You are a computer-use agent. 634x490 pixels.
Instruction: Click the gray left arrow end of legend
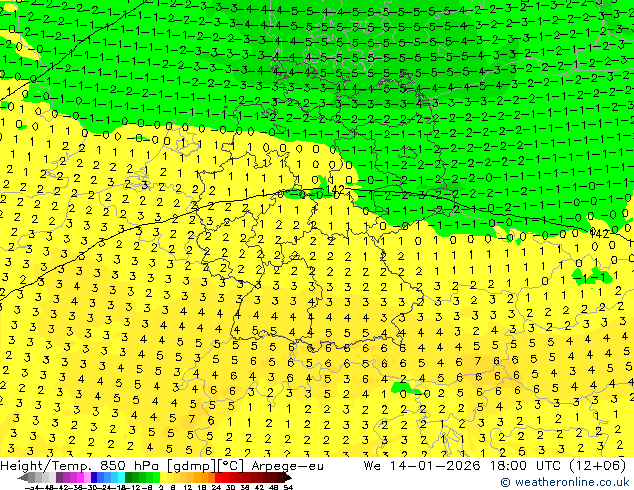point(23,478)
